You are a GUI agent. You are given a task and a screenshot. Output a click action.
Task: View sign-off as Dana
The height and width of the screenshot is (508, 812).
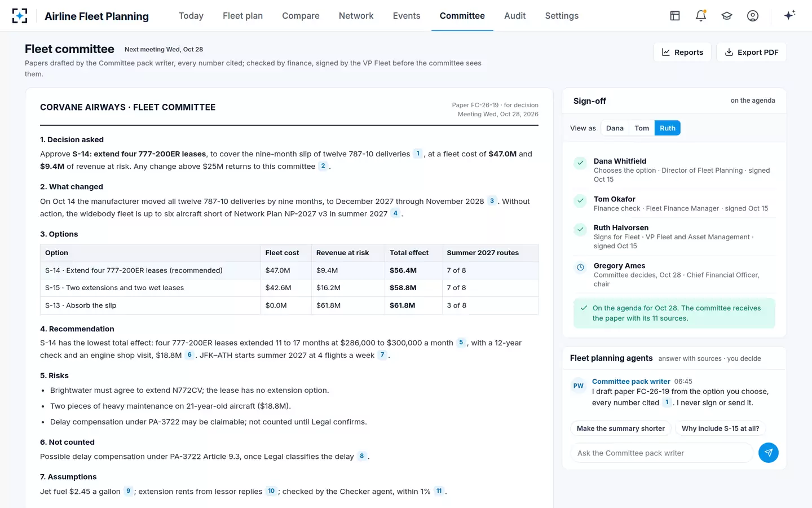615,128
